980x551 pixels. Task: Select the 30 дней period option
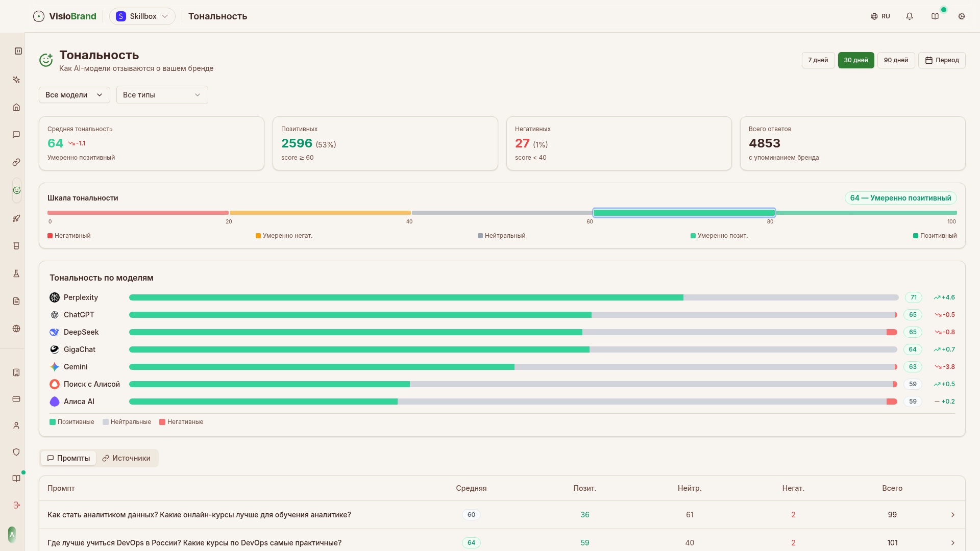[x=855, y=60]
